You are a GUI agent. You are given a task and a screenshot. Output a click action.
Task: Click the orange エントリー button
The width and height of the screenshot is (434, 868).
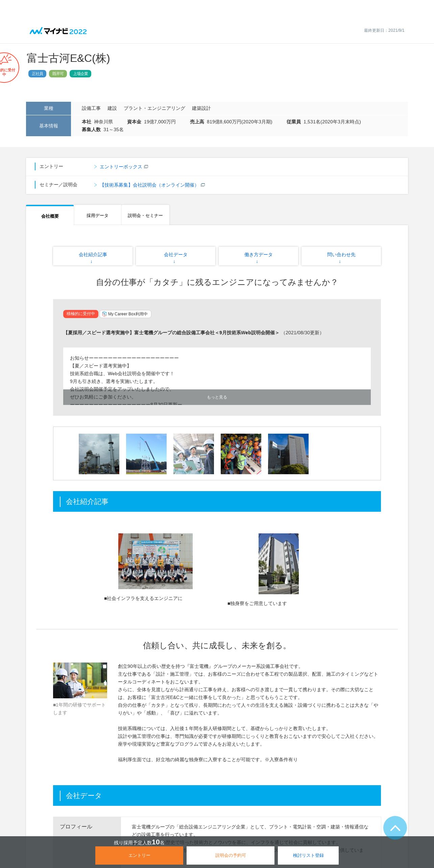139,855
